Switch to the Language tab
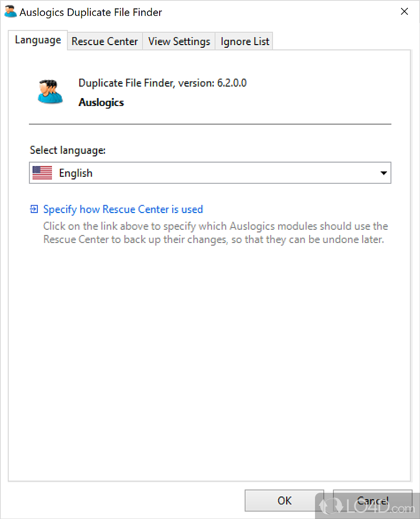 click(x=38, y=40)
